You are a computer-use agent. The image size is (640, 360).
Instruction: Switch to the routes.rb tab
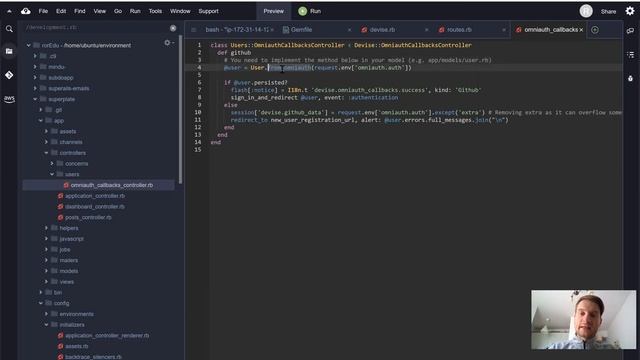pos(459,30)
